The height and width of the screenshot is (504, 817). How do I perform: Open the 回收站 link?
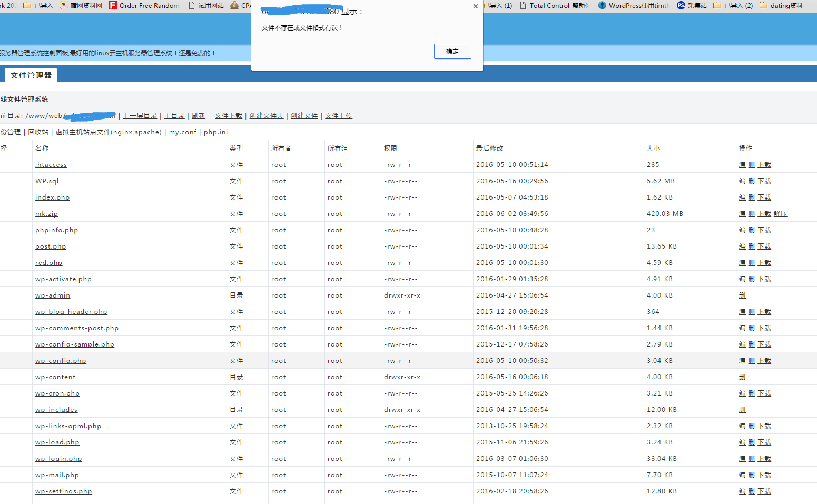coord(38,132)
